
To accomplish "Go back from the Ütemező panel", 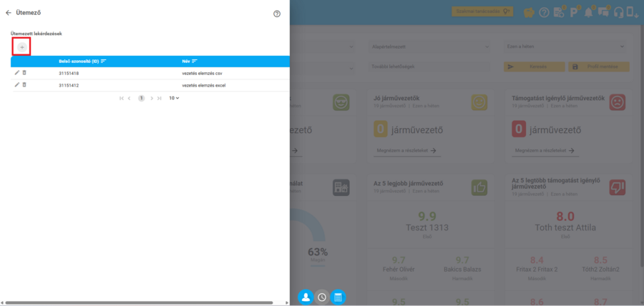I will (8, 13).
